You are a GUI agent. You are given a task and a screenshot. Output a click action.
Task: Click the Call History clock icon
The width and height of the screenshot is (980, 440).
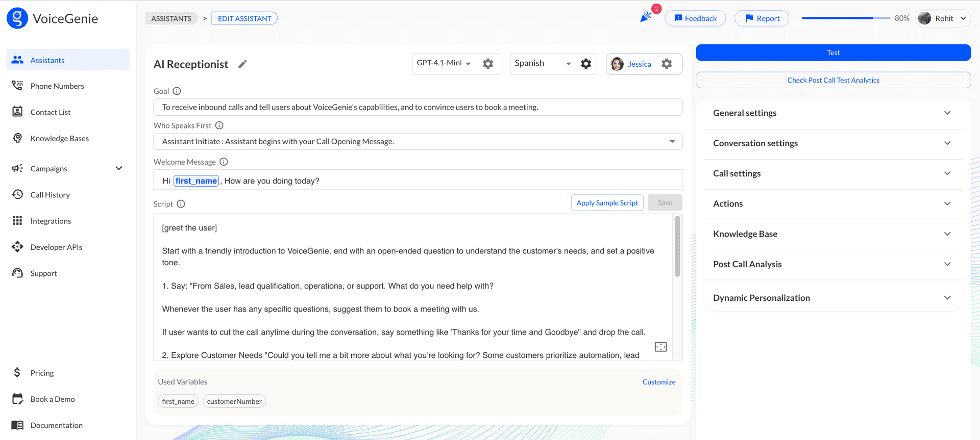(17, 194)
